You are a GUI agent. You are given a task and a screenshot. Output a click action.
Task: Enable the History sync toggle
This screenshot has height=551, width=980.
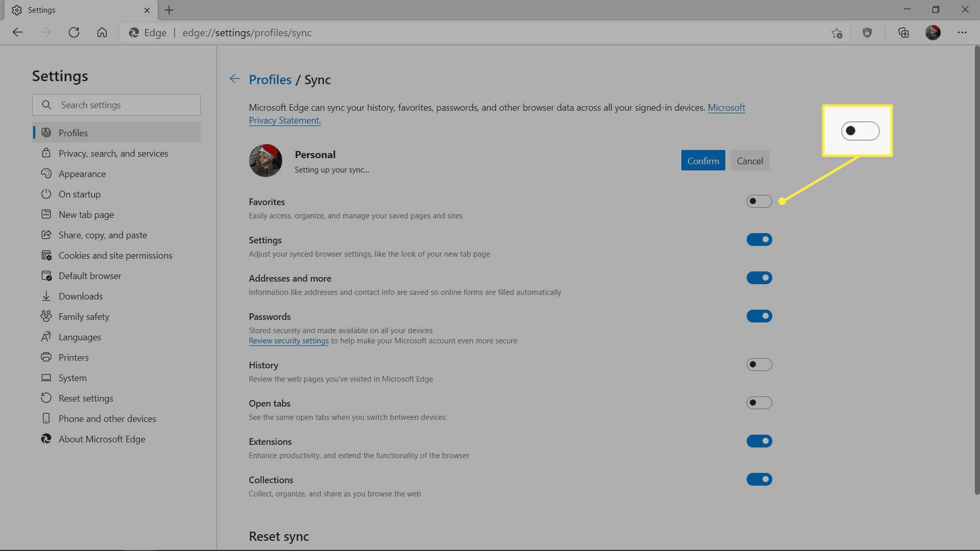pyautogui.click(x=759, y=364)
